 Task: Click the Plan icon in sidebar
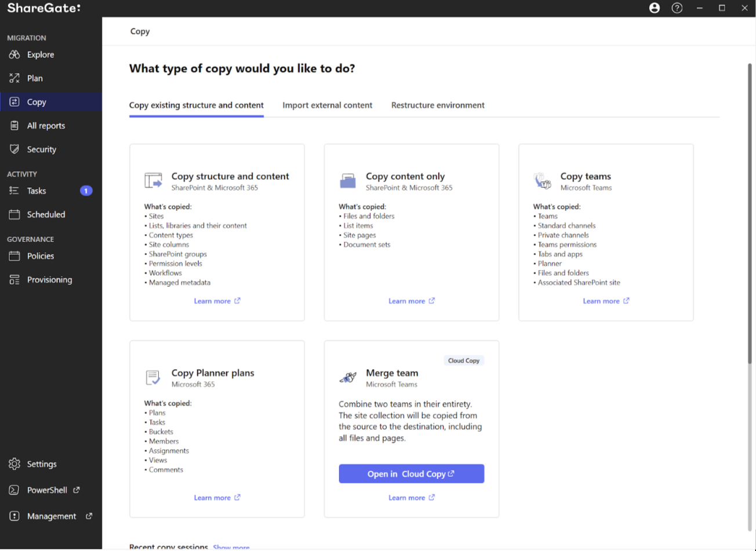(14, 78)
